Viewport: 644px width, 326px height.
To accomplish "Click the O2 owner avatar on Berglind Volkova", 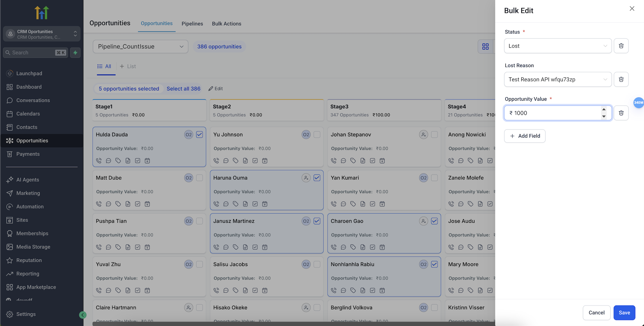I will [x=423, y=307].
